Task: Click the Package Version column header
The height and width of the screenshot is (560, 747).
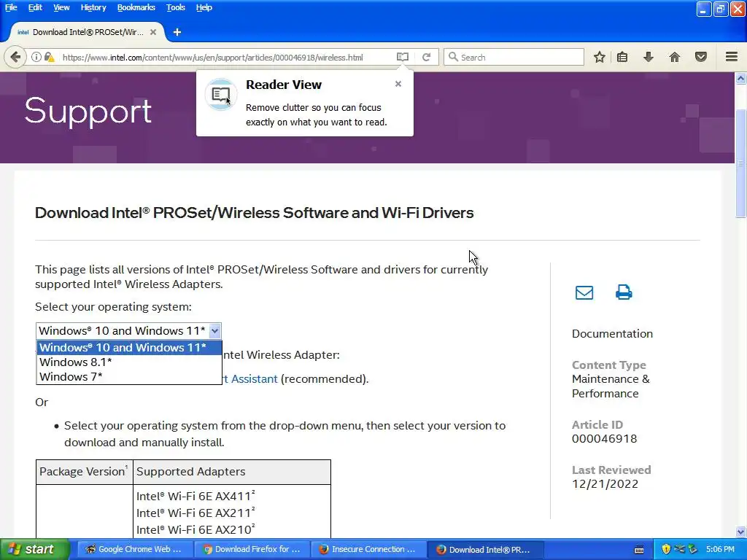Action: [83, 472]
